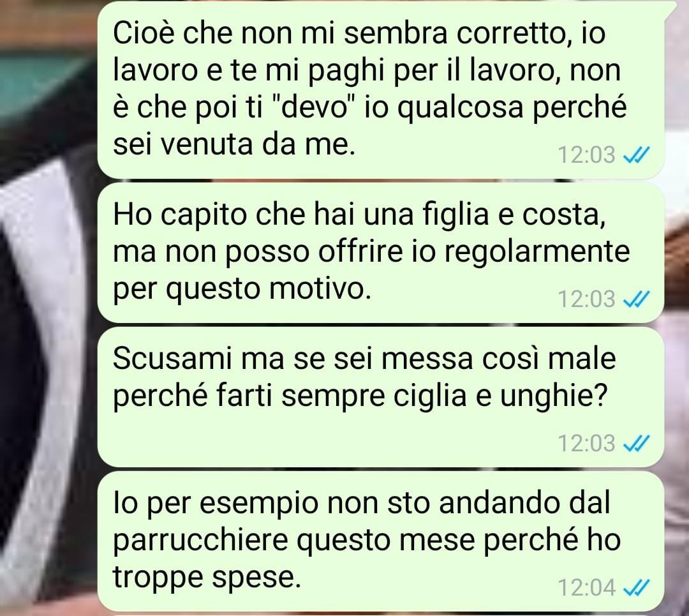Tap the text 'ma non posso offrire io regolarmente'
Viewport: 689px width, 616px height.
tap(371, 252)
